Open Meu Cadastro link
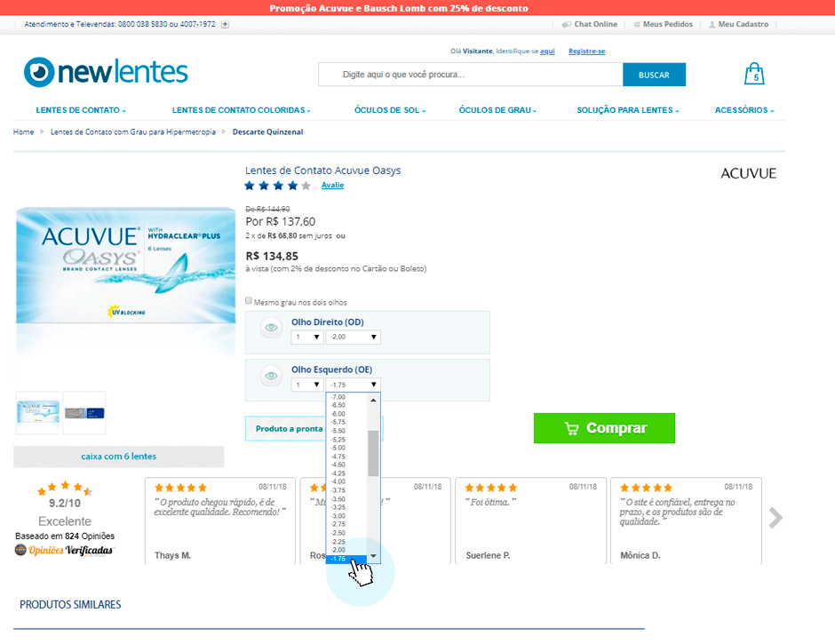Image resolution: width=835 pixels, height=644 pixels. pos(743,25)
